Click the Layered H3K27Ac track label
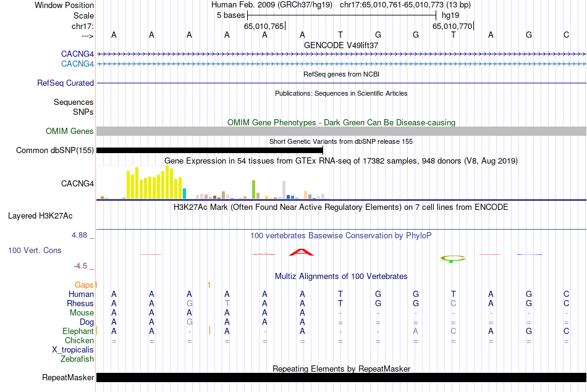 [40, 216]
